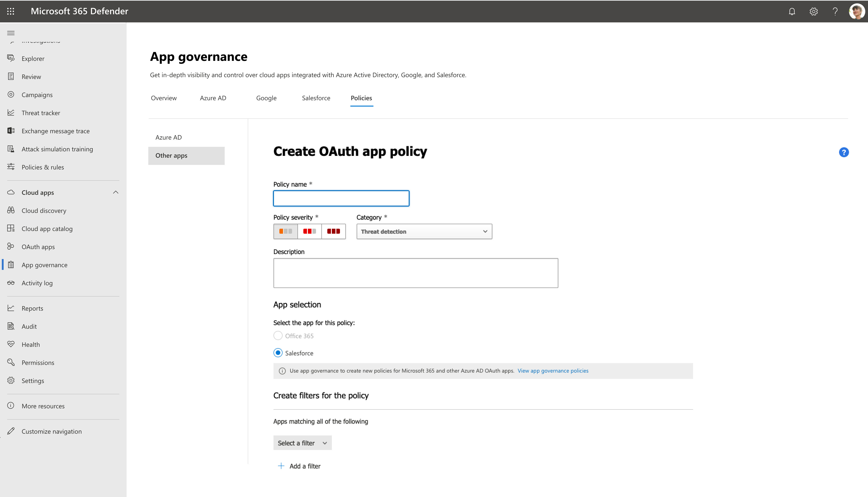868x497 pixels.
Task: Select the Other apps tree item
Action: click(x=186, y=155)
